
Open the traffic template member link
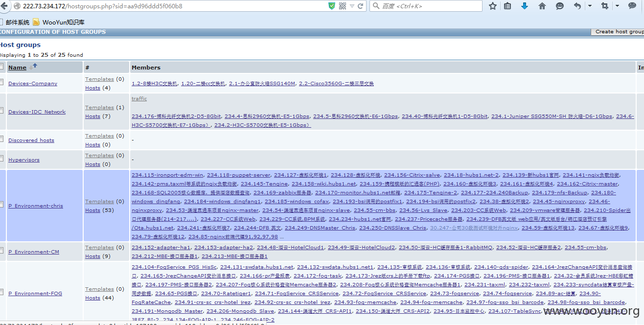pyautogui.click(x=139, y=99)
